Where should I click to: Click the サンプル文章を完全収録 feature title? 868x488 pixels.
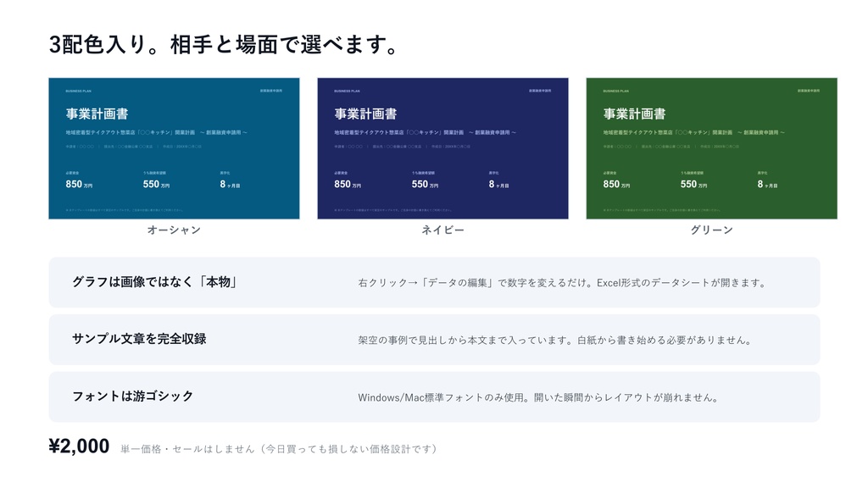(139, 339)
